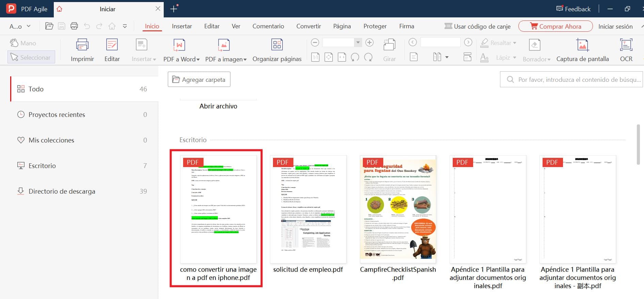Click the actual size 1:1 icon

click(x=315, y=57)
